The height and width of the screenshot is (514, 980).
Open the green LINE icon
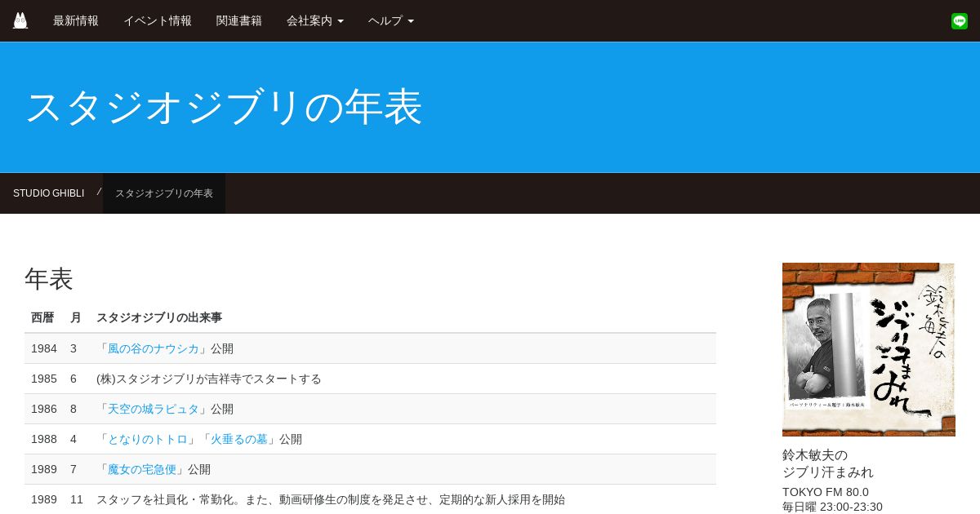tap(959, 21)
